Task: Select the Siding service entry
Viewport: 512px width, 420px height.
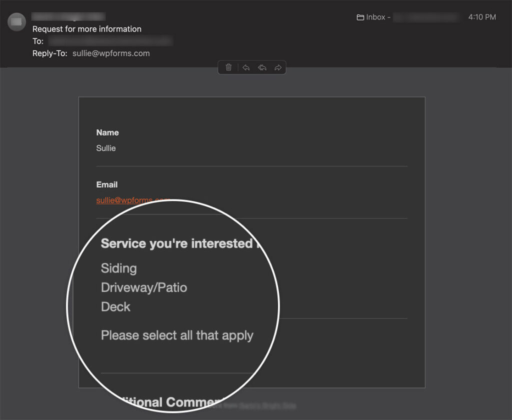Action: (119, 268)
